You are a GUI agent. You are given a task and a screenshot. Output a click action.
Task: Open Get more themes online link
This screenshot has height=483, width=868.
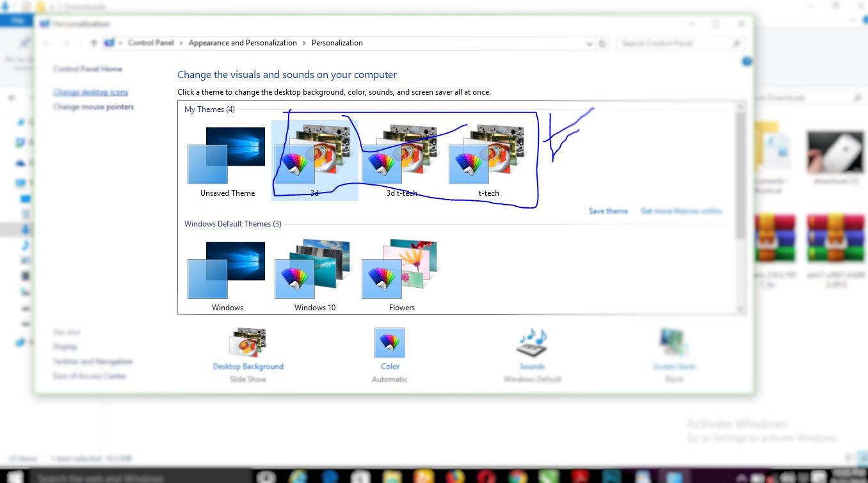click(x=681, y=211)
